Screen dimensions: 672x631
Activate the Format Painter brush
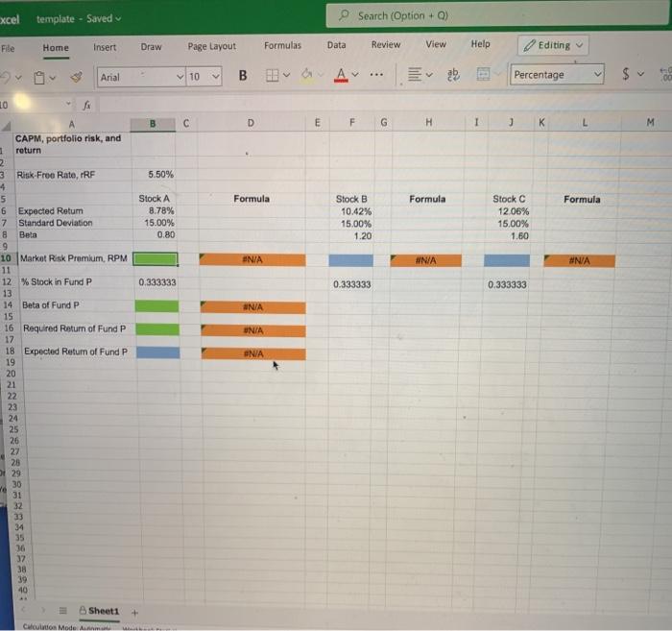pyautogui.click(x=76, y=77)
